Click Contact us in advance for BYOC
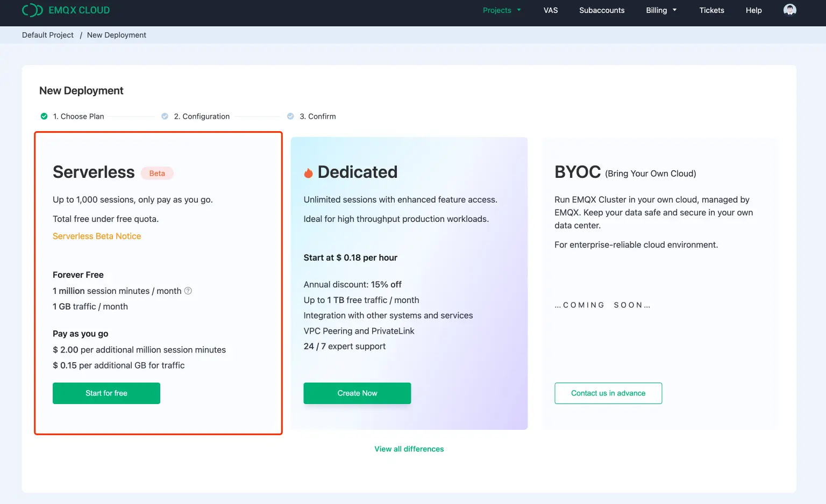Viewport: 826px width, 504px height. 608,393
